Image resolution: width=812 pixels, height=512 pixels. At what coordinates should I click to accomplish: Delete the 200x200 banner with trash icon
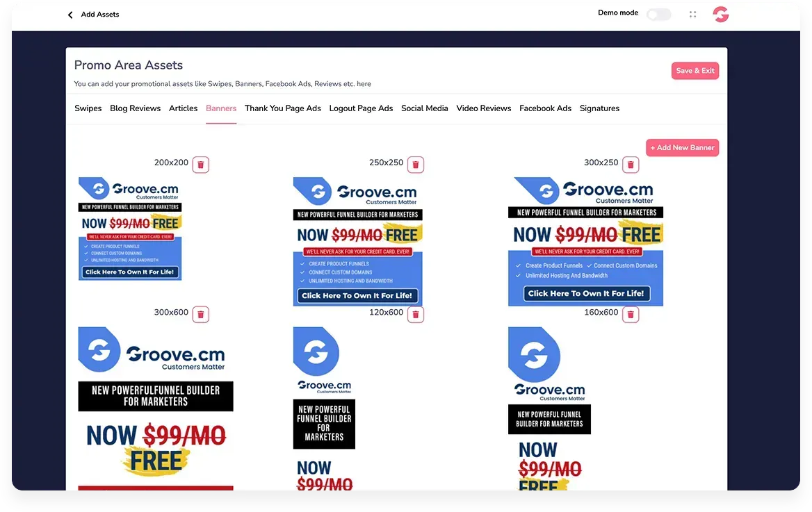201,165
